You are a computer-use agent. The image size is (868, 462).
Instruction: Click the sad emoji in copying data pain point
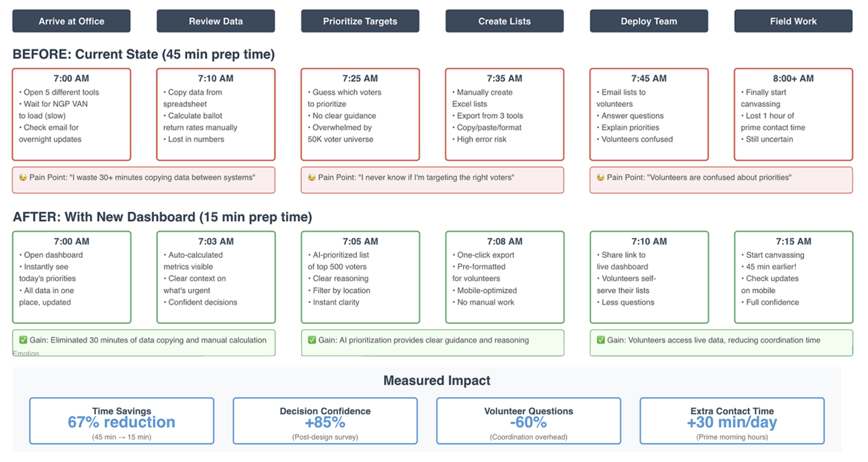[23, 177]
